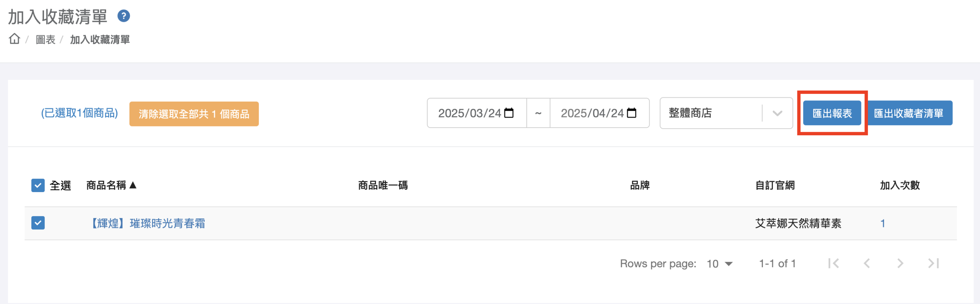Clear selection with the orange 清除選取 button

[x=194, y=114]
